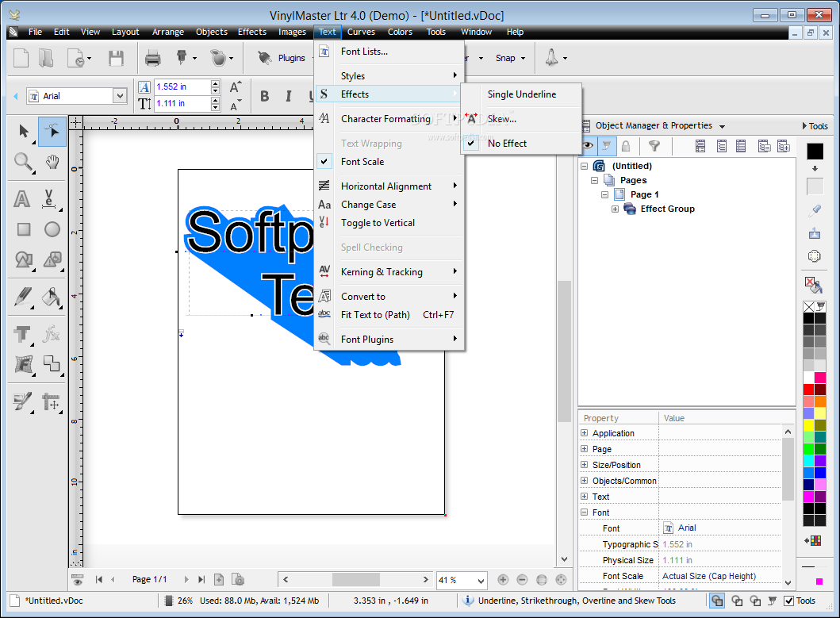Pick the paint bucket fill tool
The height and width of the screenshot is (618, 840).
tap(52, 297)
